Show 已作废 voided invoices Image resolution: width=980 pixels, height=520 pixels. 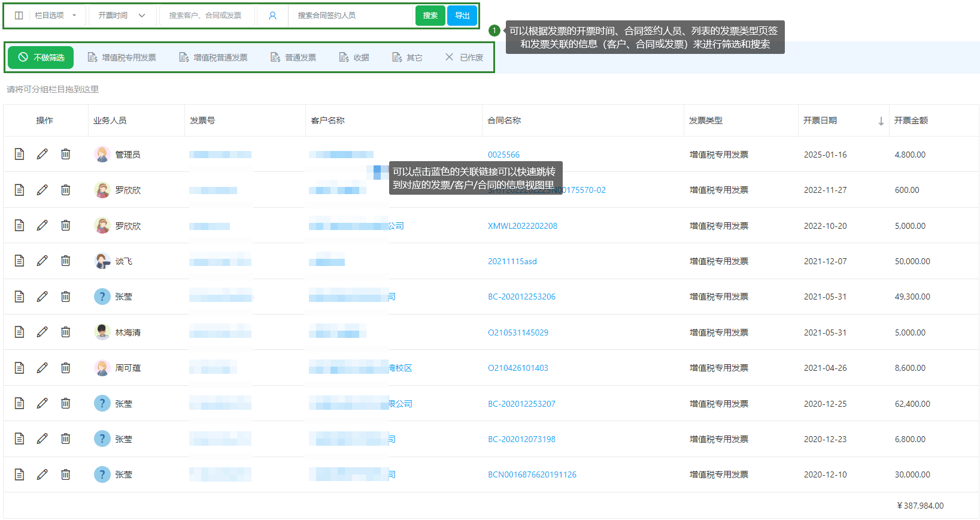[465, 58]
